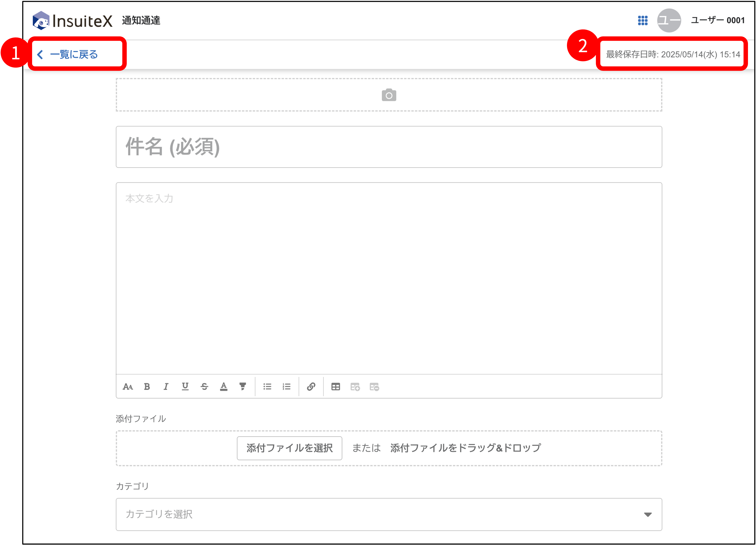Toggle bold formatting in the editor
Image resolution: width=756 pixels, height=545 pixels.
(147, 387)
